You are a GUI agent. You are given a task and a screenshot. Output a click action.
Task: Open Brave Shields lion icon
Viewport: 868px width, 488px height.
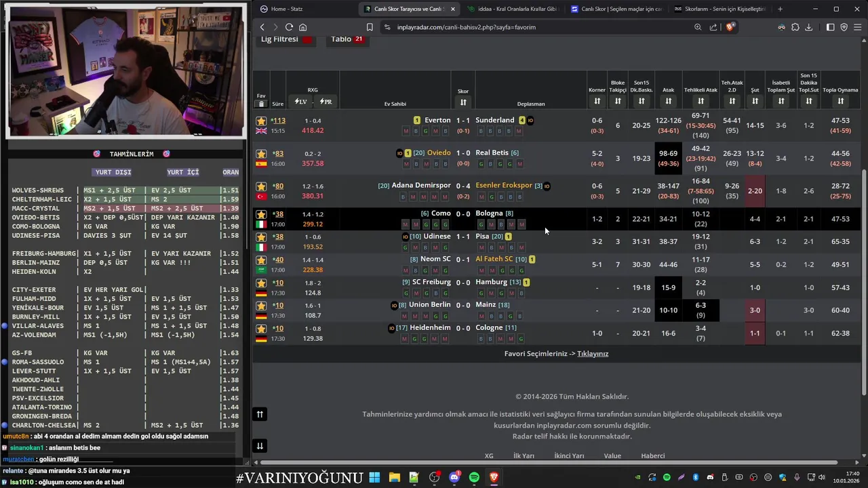tap(730, 27)
